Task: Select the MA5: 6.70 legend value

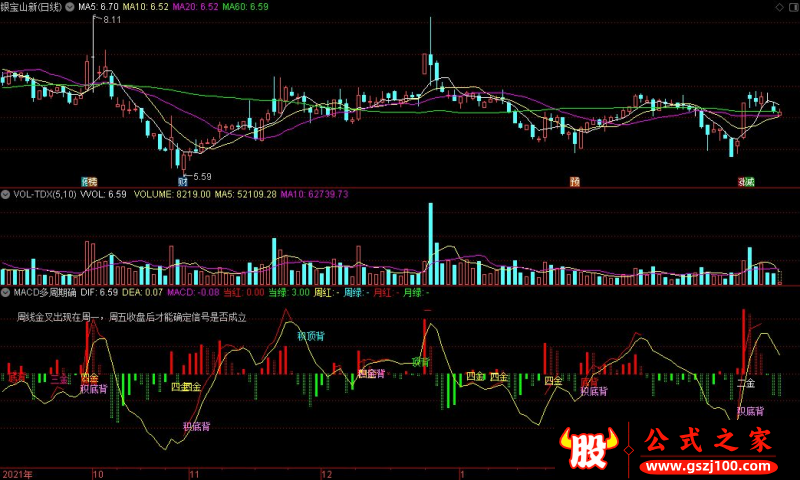Action: pyautogui.click(x=98, y=7)
